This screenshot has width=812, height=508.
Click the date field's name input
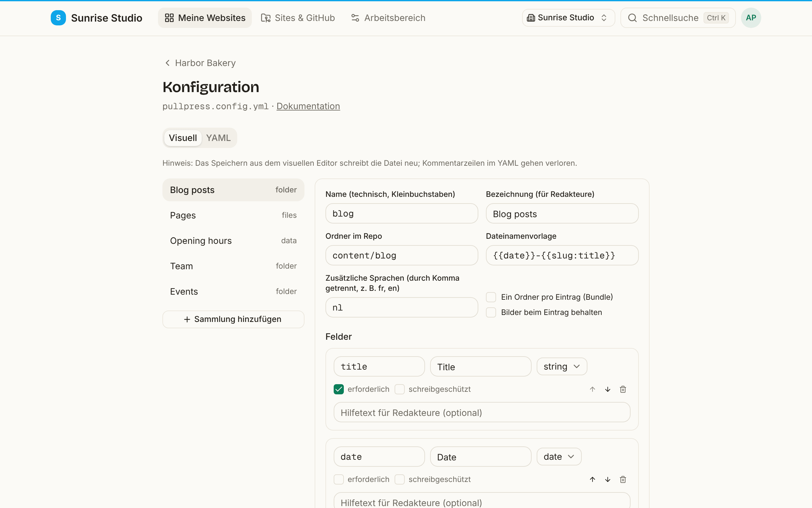coord(379,457)
